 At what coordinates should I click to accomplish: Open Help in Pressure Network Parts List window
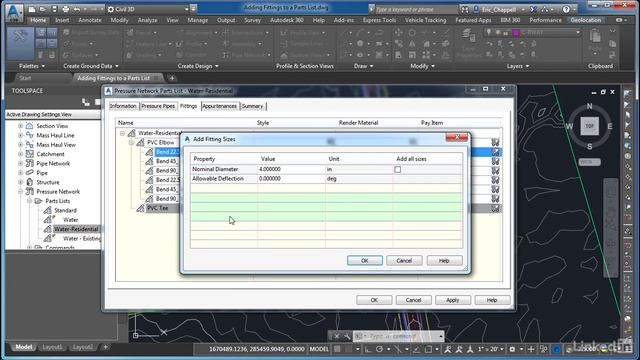492,300
